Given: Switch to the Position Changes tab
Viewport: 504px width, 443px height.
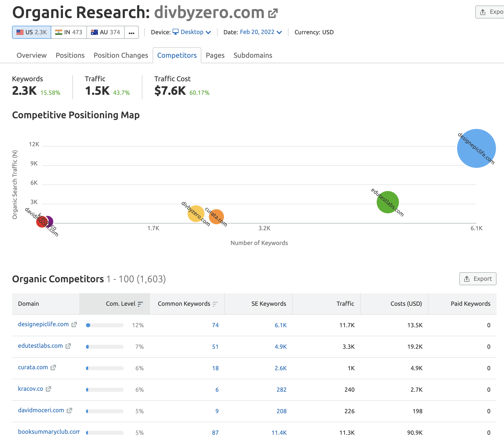Looking at the screenshot, I should (x=121, y=55).
